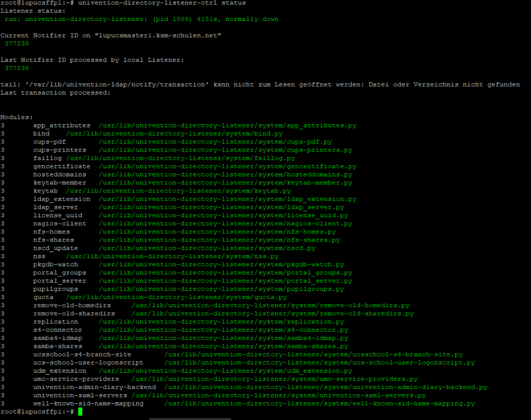Click the well-known-sid-name-mapping.py file path

tap(320, 403)
